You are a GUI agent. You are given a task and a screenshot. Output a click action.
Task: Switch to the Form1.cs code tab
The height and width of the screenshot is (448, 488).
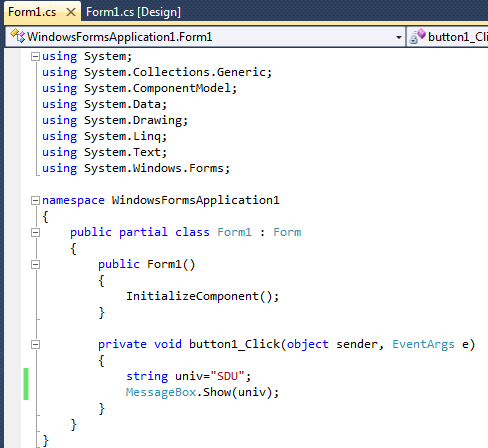tap(32, 12)
